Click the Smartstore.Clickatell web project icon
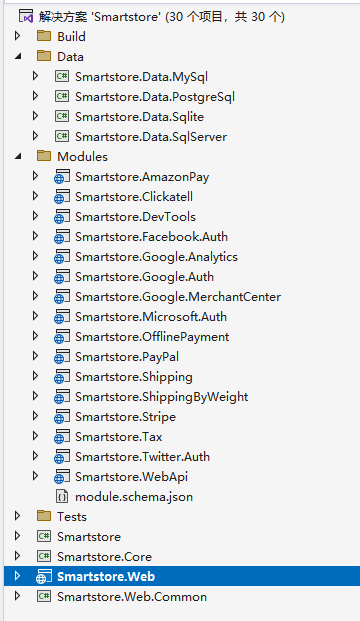Viewport: 360px width, 621px height. click(x=62, y=196)
